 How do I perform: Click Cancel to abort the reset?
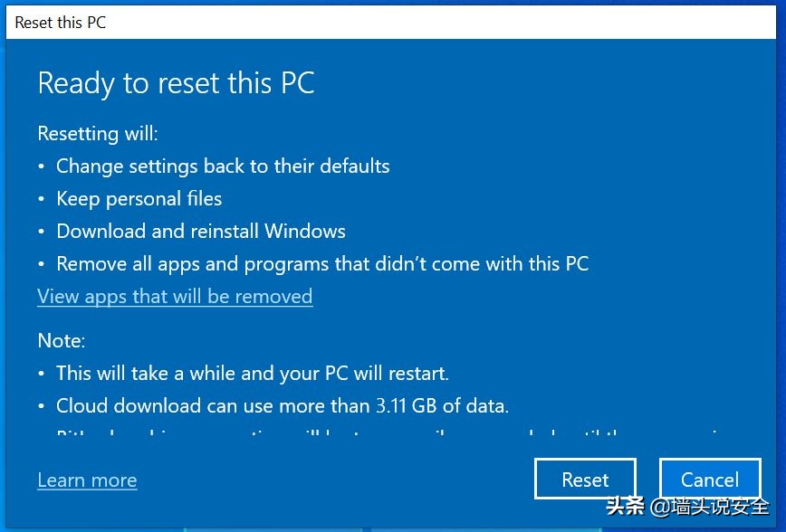(x=710, y=479)
